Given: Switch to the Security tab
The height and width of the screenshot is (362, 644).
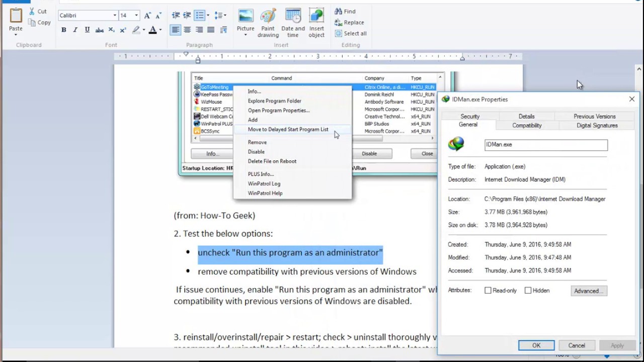Looking at the screenshot, I should (x=470, y=116).
